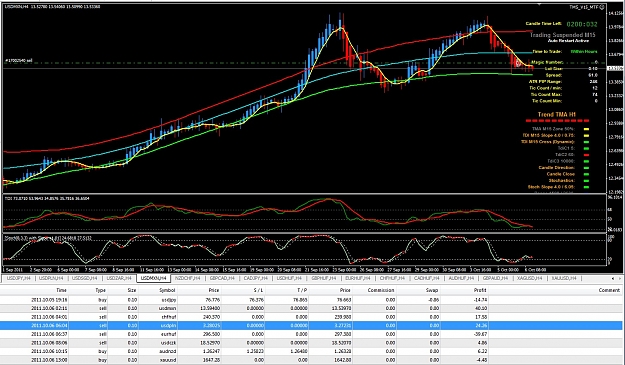Image resolution: width=625 pixels, height=365 pixels.
Task: Click the 1 Sep 2011 date on the time axis
Action: point(13,269)
